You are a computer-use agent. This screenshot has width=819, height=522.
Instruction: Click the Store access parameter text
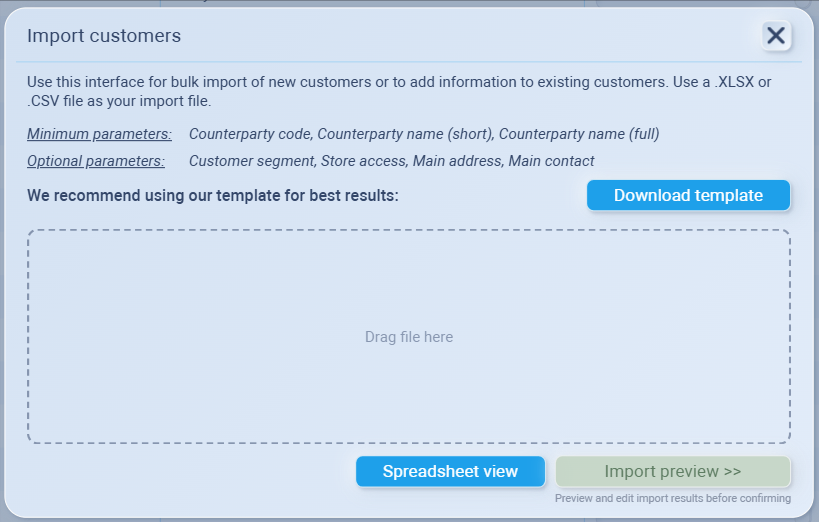pos(360,161)
